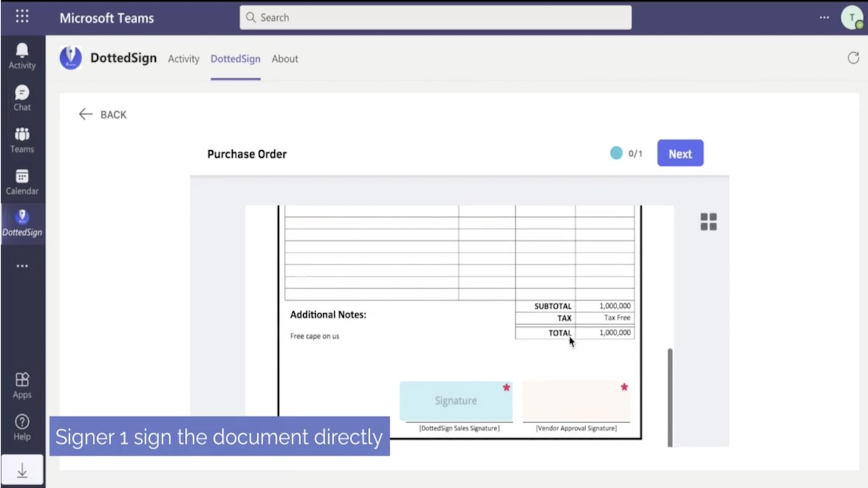Open the top-right ellipsis settings menu
The image size is (868, 488).
pos(824,17)
